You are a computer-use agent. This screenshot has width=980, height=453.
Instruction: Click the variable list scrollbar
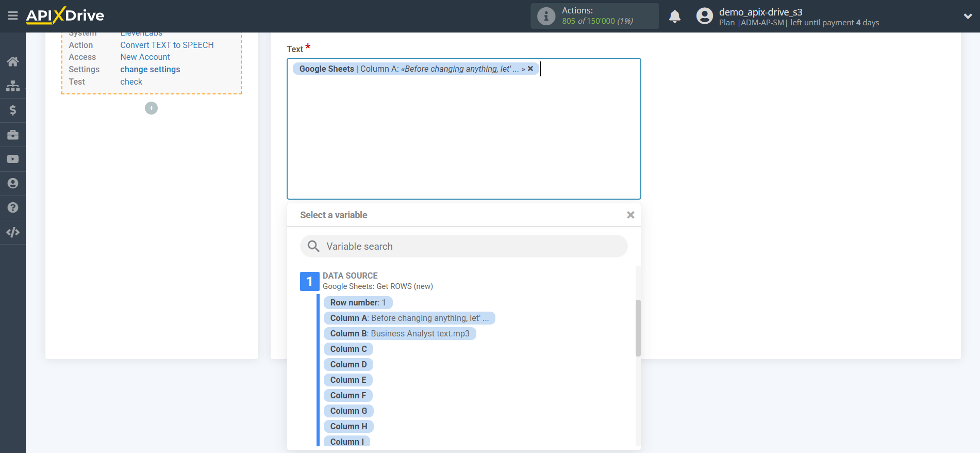(x=638, y=328)
